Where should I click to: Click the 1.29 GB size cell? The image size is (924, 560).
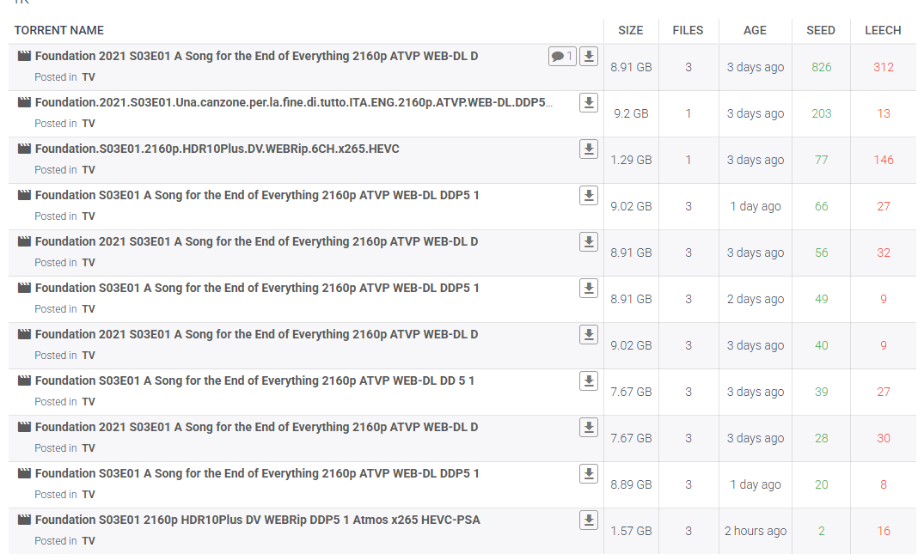631,160
